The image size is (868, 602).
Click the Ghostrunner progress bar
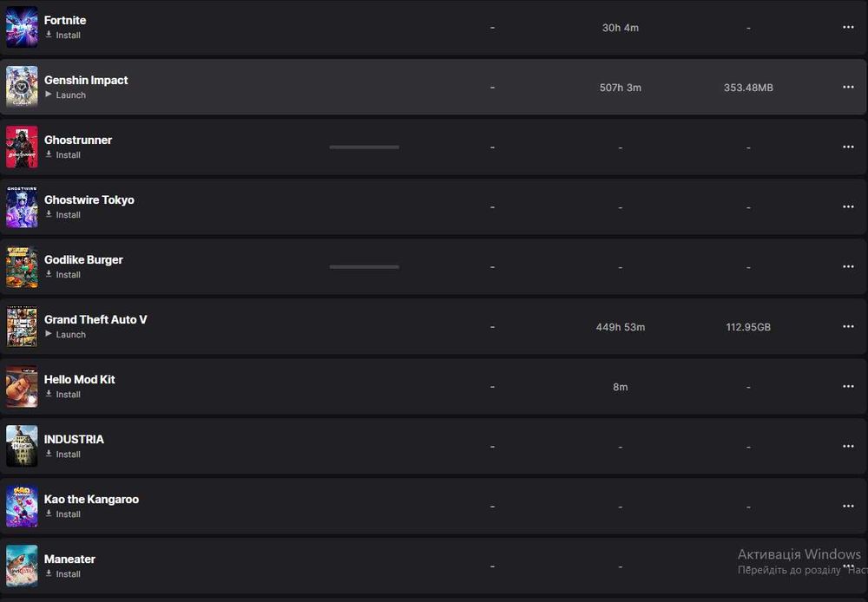pyautogui.click(x=364, y=147)
